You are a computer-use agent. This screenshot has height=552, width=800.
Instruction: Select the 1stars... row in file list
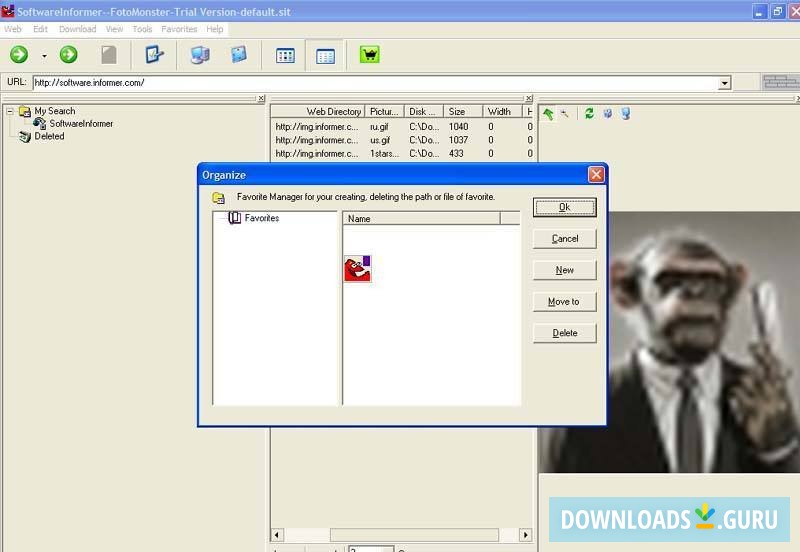tap(402, 153)
